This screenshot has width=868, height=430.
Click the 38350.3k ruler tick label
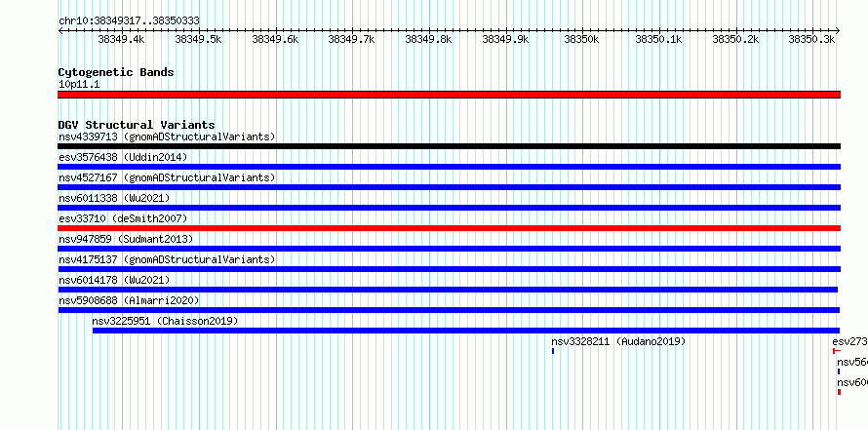811,39
